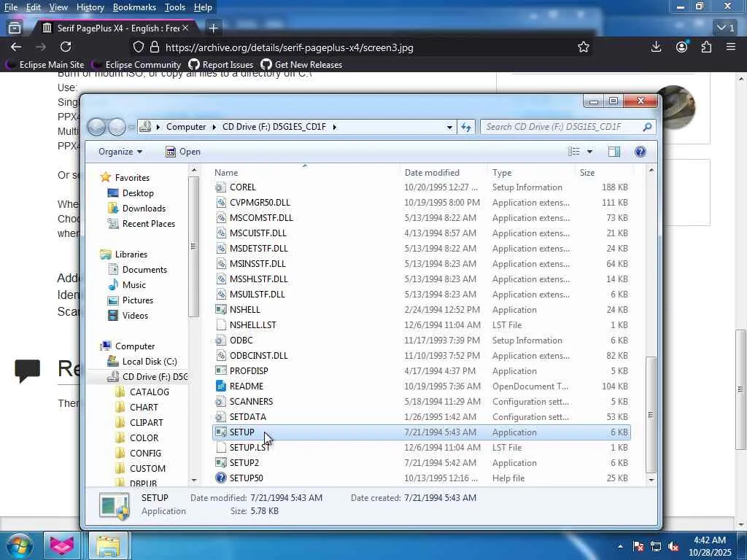Image resolution: width=747 pixels, height=560 pixels.
Task: Expand the breadcrumb arrow after Computer
Action: point(214,127)
